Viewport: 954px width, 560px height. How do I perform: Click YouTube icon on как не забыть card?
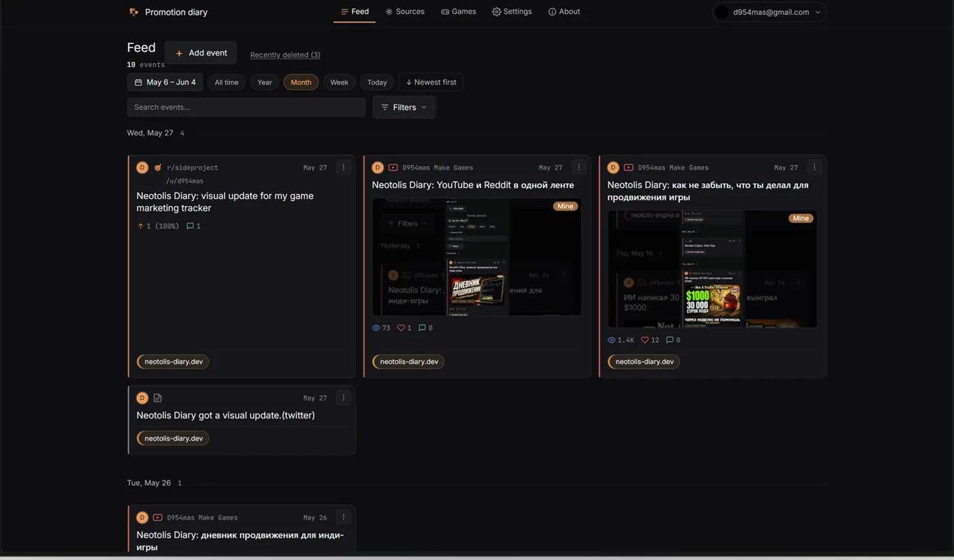(x=628, y=168)
